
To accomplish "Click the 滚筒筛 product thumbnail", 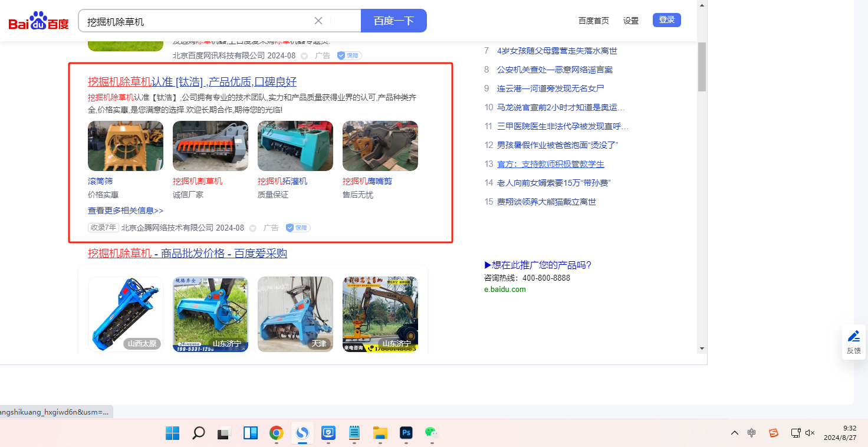I will [126, 146].
